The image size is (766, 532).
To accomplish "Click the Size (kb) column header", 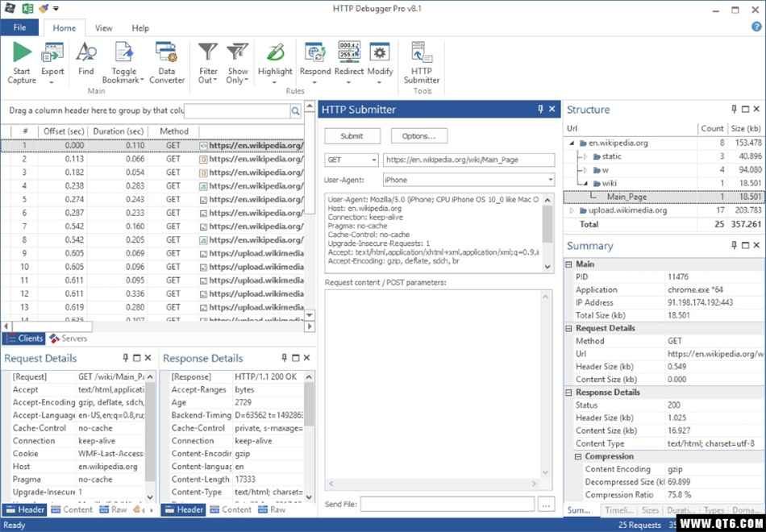I will (746, 128).
